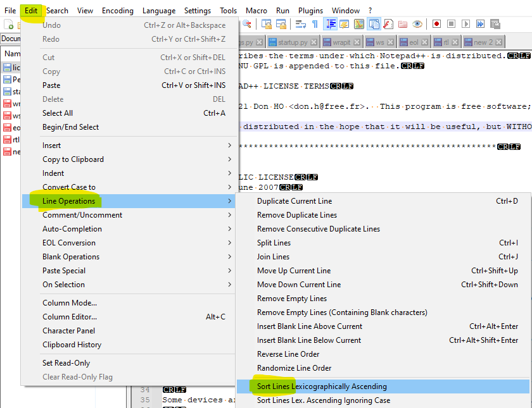Select the rtl entry in document list
The image size is (532, 408).
pos(11,139)
